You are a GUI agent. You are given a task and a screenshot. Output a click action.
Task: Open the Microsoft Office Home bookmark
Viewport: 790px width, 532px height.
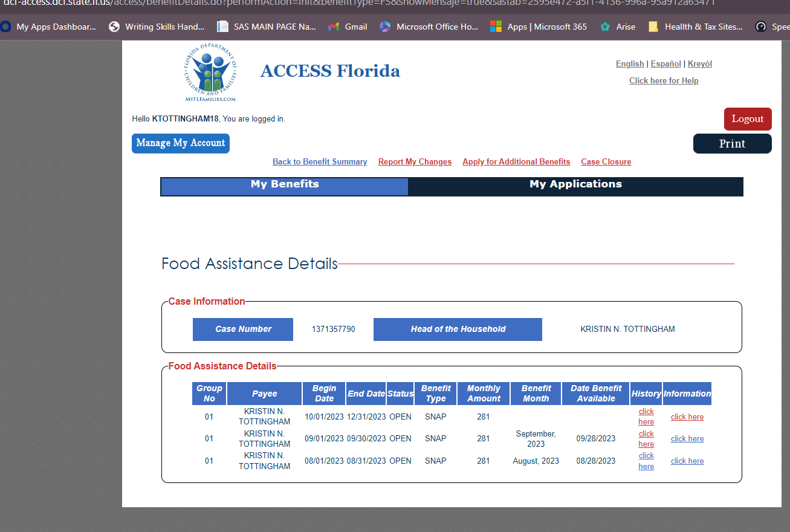pos(429,27)
